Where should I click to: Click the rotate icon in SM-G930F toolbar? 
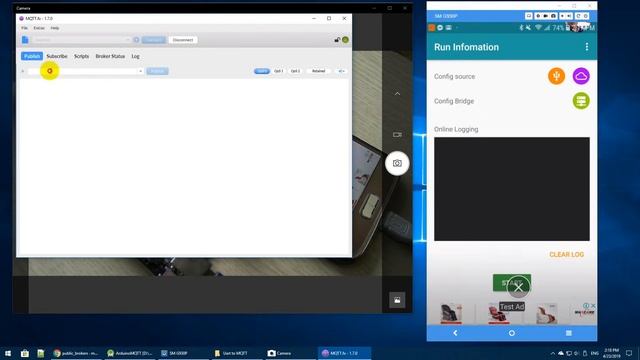[578, 16]
